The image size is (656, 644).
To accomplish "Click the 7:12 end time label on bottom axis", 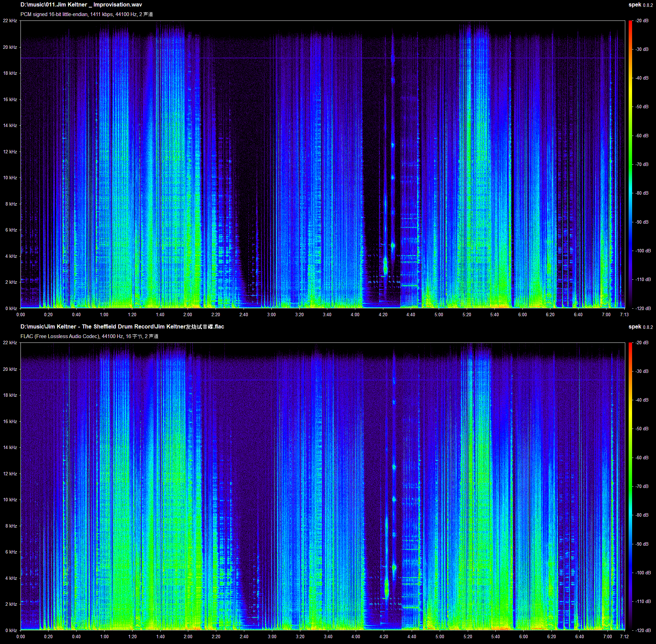I will coord(624,636).
